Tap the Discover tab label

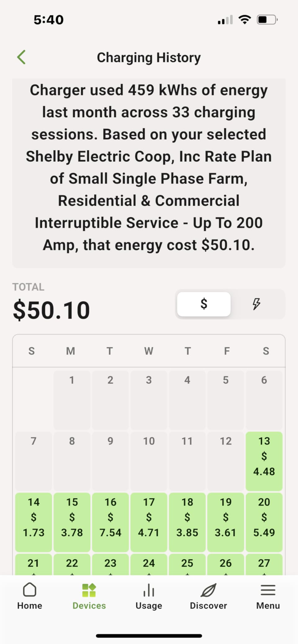coord(208,606)
